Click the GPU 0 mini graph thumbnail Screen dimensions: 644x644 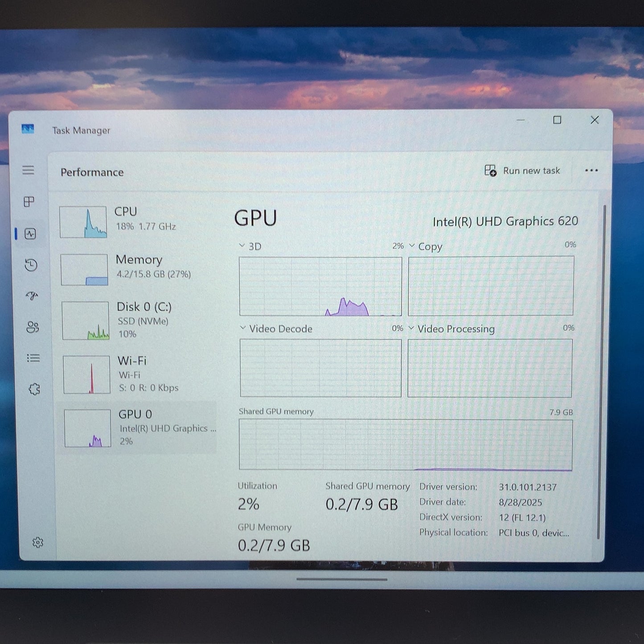pos(87,428)
